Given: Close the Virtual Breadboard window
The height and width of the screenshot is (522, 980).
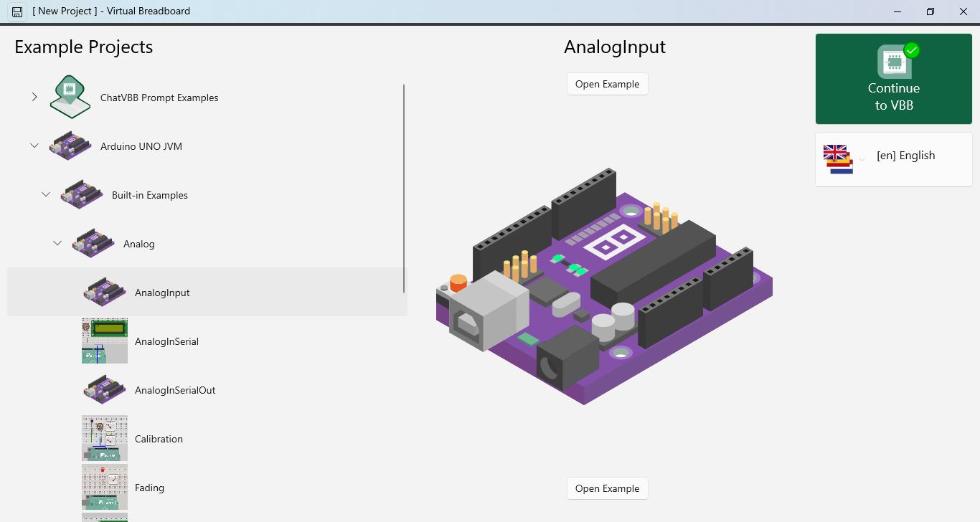Looking at the screenshot, I should 963,11.
